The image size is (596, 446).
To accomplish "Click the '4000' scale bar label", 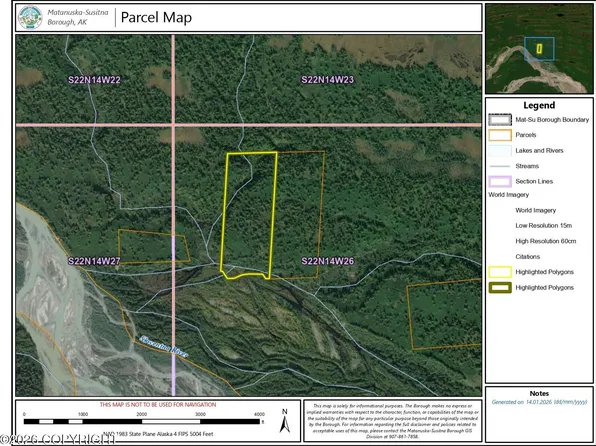I will click(x=259, y=414).
